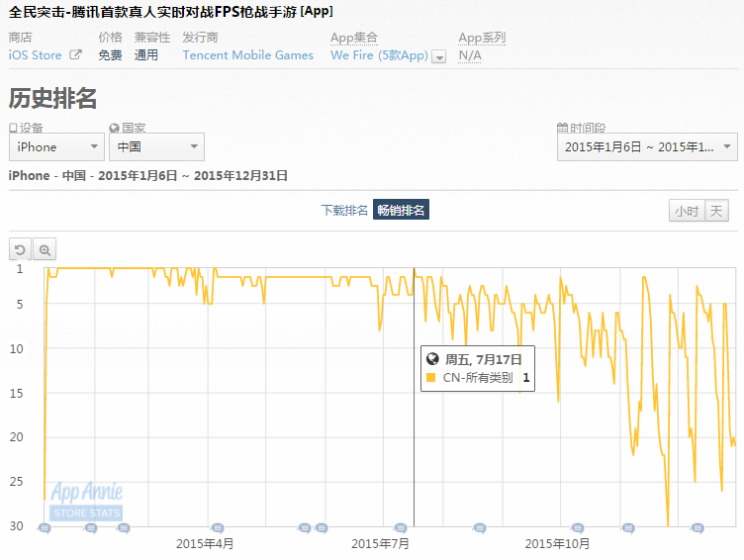Click the 历史排名 heading
The width and height of the screenshot is (744, 560).
tap(52, 98)
